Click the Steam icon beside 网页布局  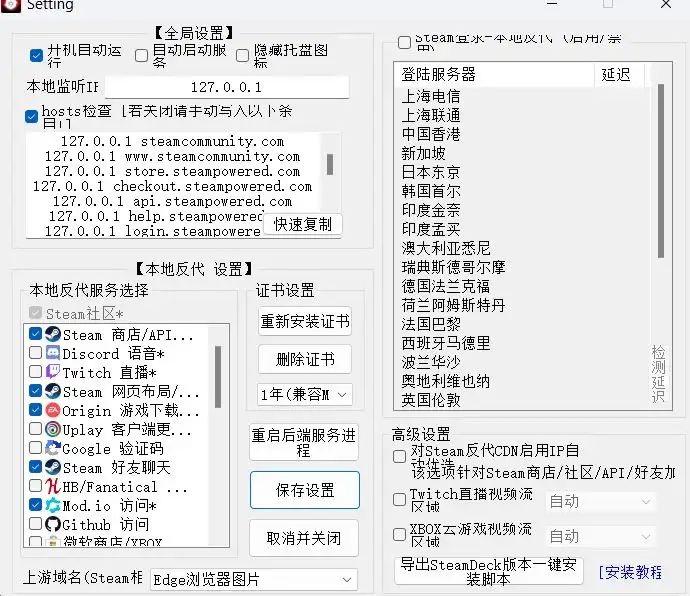(53, 391)
